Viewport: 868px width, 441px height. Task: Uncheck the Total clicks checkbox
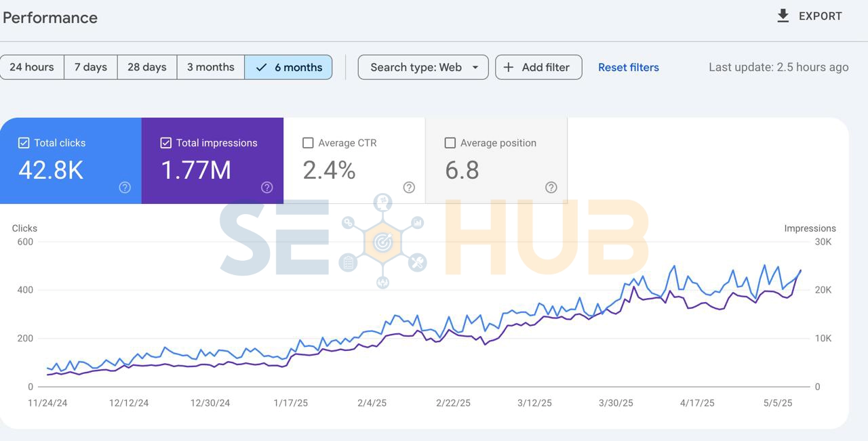[x=24, y=143]
